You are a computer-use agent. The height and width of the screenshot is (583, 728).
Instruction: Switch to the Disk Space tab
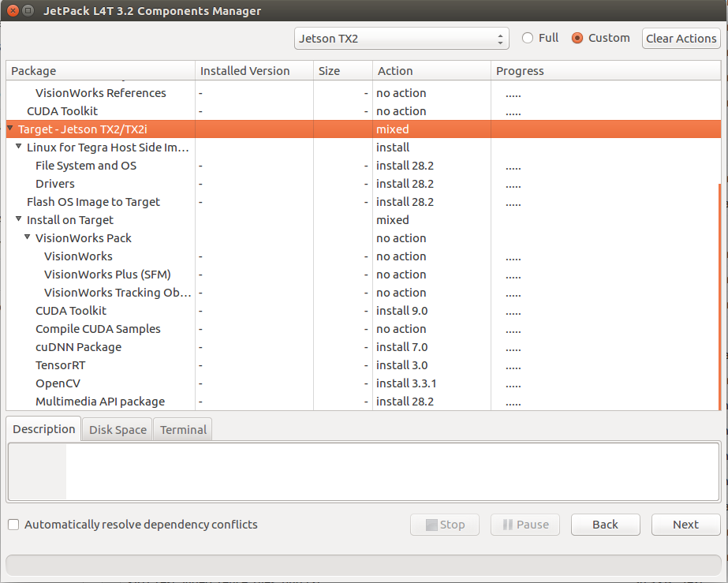[x=118, y=430]
